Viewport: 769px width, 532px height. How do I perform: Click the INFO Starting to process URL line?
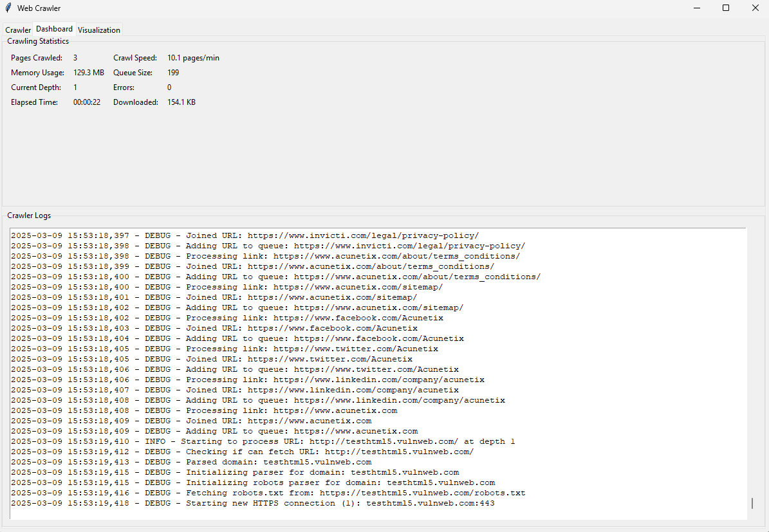tap(263, 441)
